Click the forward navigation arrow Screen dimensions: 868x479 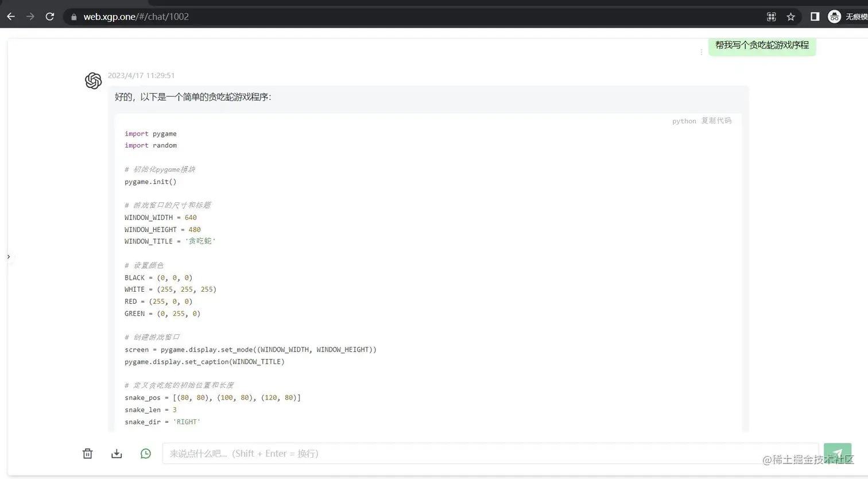point(30,17)
